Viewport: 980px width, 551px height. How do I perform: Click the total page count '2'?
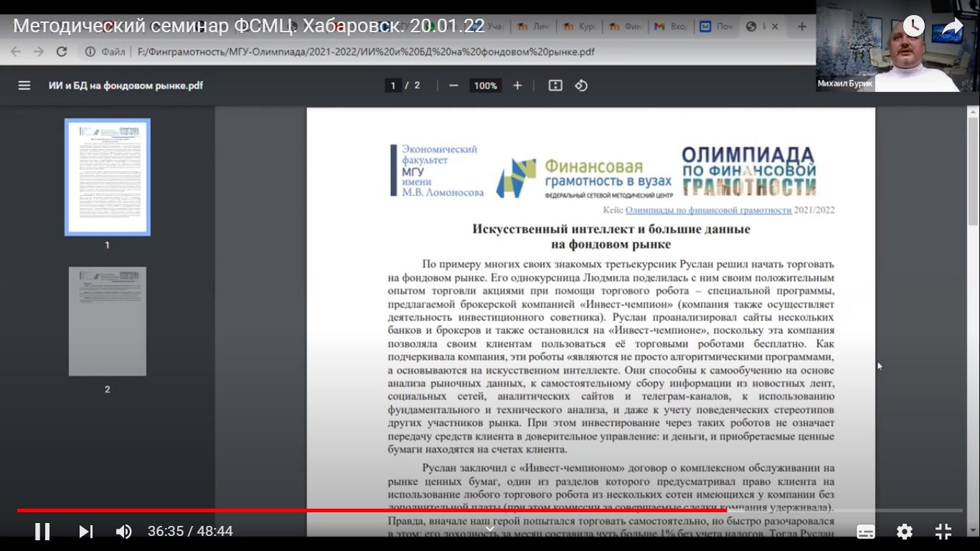point(418,85)
